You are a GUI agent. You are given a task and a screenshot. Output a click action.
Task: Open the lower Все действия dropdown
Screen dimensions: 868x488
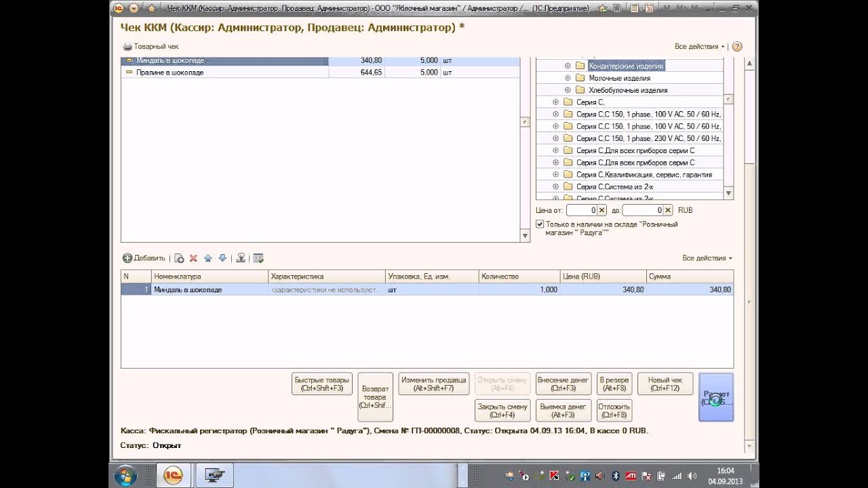tap(707, 258)
